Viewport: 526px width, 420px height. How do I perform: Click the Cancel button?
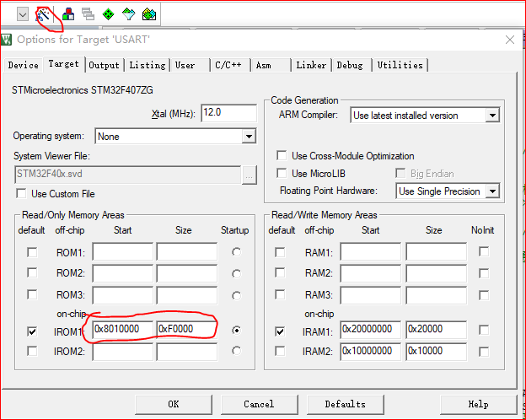pyautogui.click(x=259, y=404)
